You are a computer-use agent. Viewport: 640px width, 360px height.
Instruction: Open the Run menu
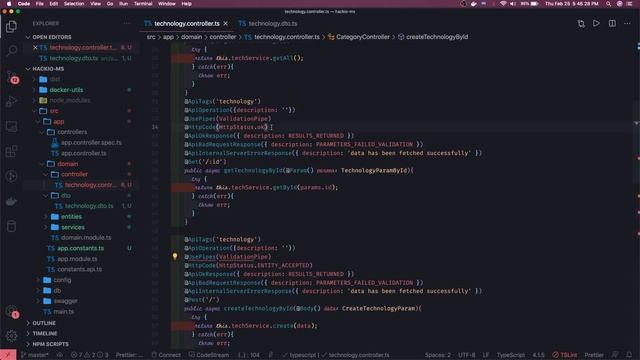pos(123,4)
